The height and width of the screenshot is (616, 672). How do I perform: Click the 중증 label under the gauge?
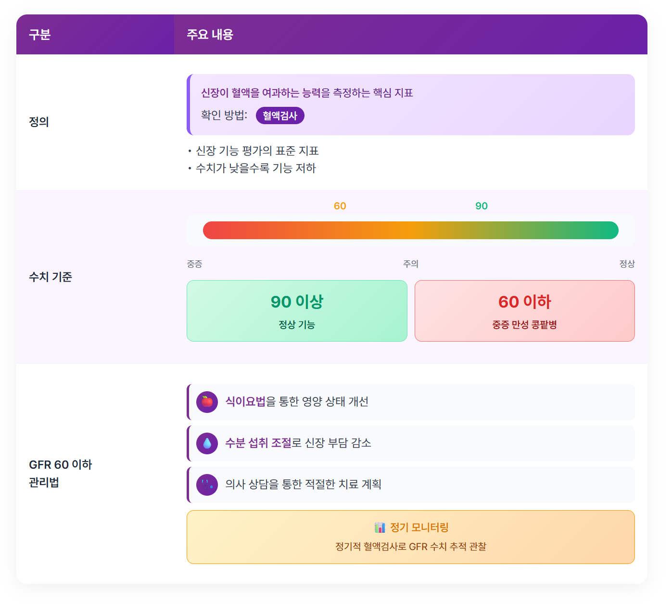pos(195,264)
